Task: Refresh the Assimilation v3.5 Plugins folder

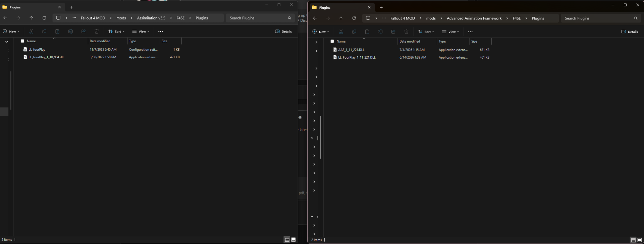Action: click(44, 18)
